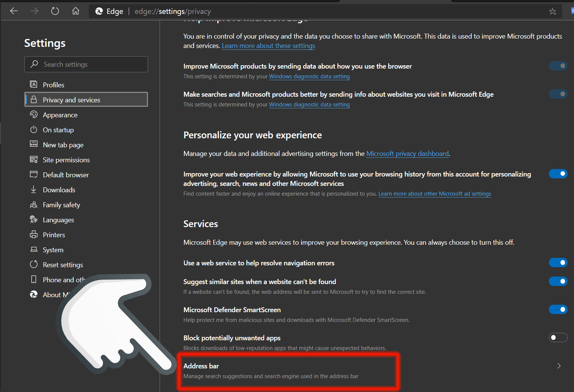Go to On startup settings
The image size is (574, 392).
[x=86, y=130]
